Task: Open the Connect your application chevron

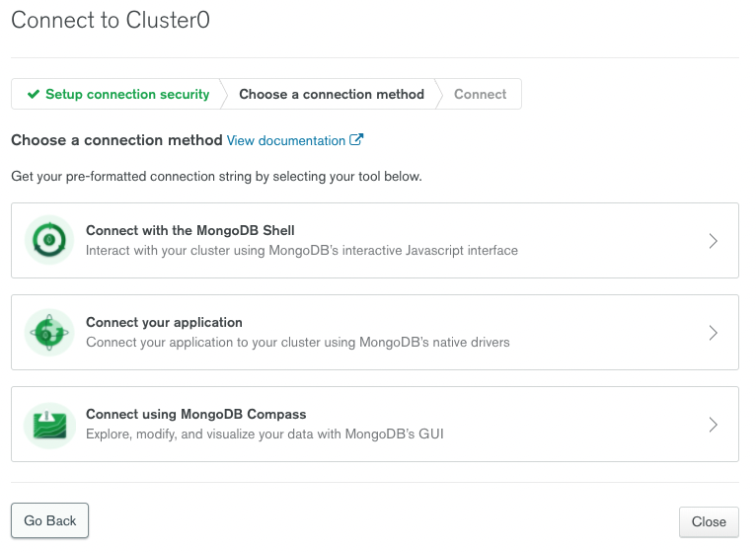Action: tap(714, 333)
